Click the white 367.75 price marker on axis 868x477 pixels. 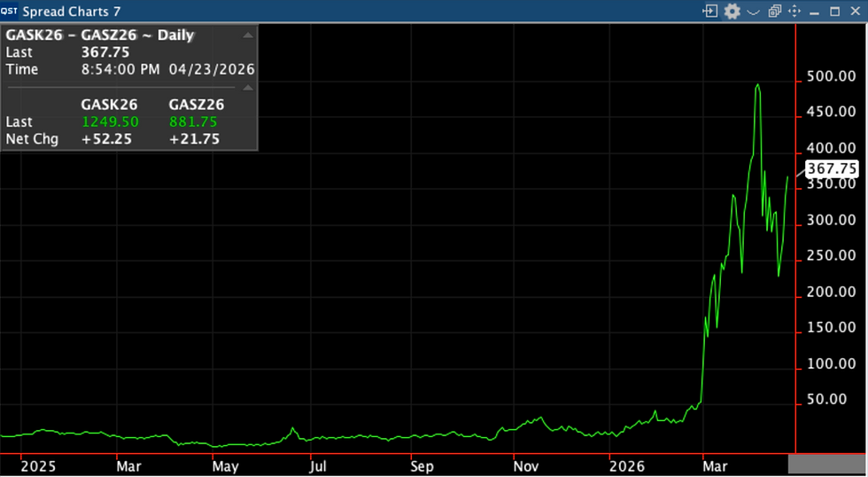(832, 168)
